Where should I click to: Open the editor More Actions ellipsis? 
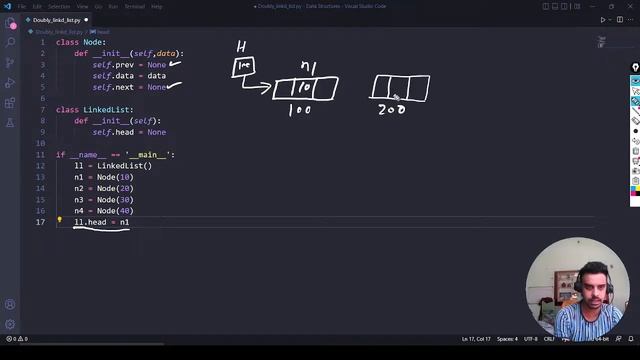coord(631,20)
